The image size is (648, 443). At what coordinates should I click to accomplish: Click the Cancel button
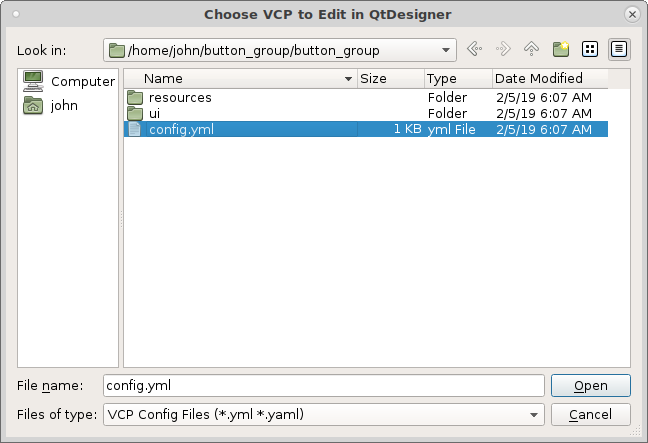591,414
